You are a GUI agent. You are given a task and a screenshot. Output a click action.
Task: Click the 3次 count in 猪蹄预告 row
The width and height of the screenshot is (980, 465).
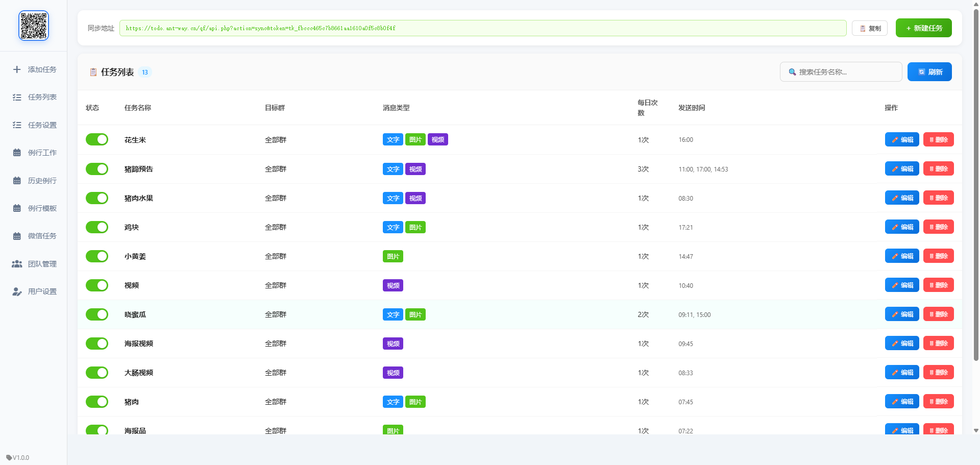643,169
